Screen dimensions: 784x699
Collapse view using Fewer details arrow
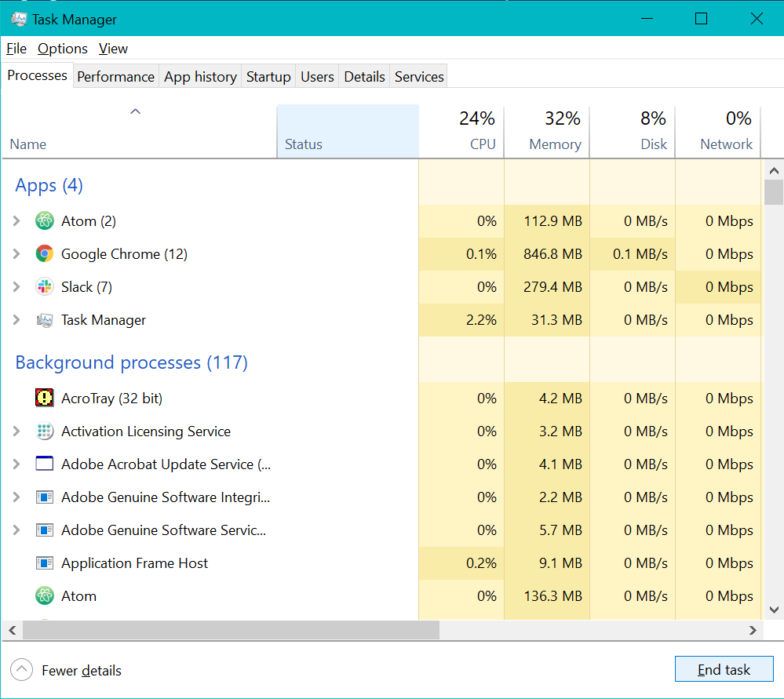click(x=22, y=670)
